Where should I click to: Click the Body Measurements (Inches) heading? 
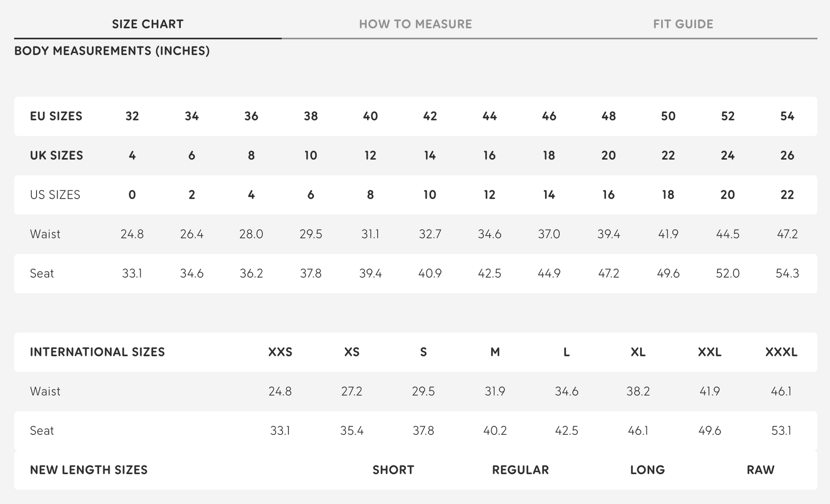point(112,51)
